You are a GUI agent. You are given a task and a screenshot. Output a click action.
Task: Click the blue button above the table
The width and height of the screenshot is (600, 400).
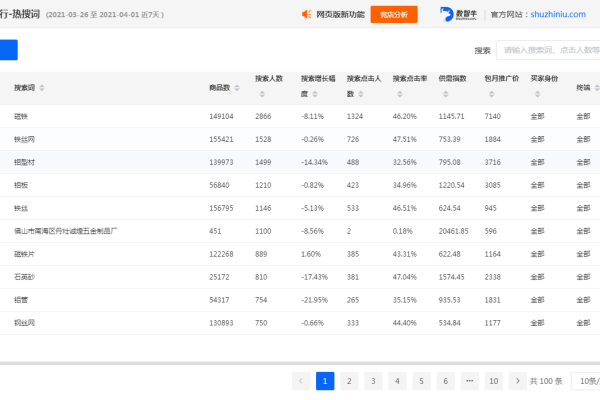(x=8, y=50)
